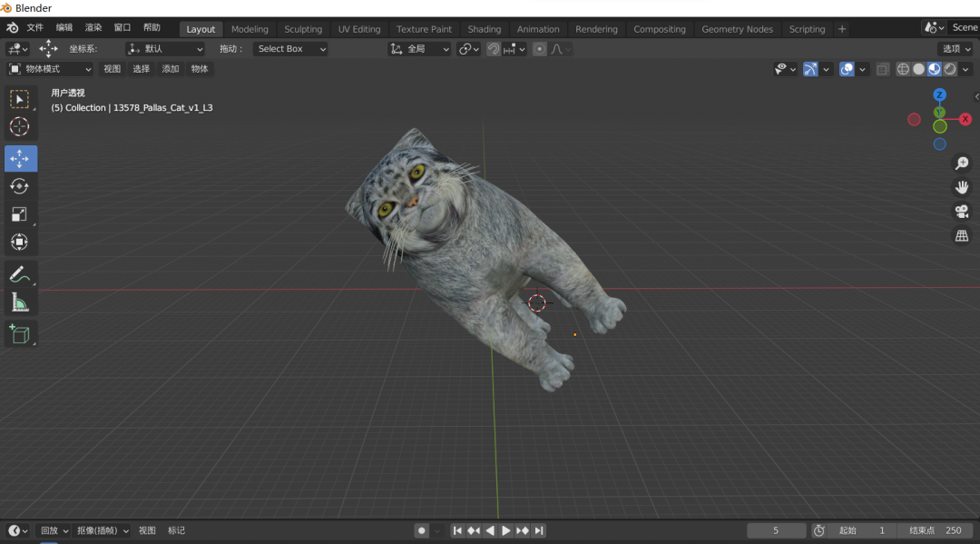Select the Select Box tool in toolbar
980x544 pixels.
pyautogui.click(x=19, y=100)
